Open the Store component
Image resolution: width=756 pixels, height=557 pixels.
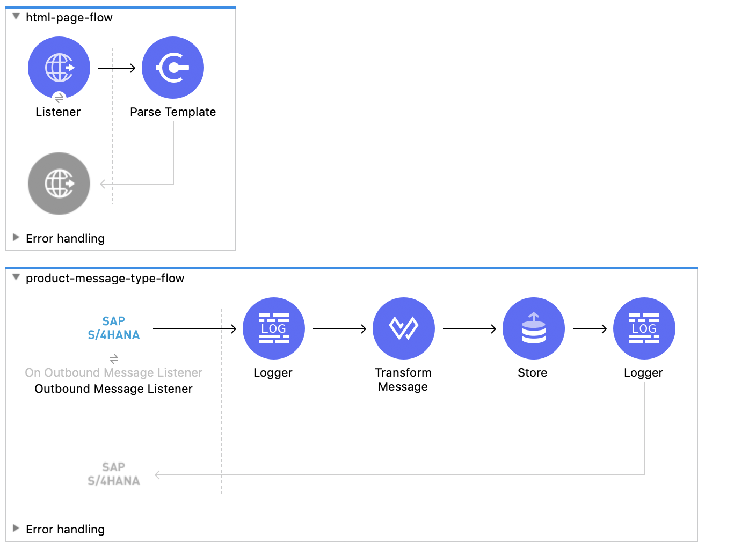point(533,328)
